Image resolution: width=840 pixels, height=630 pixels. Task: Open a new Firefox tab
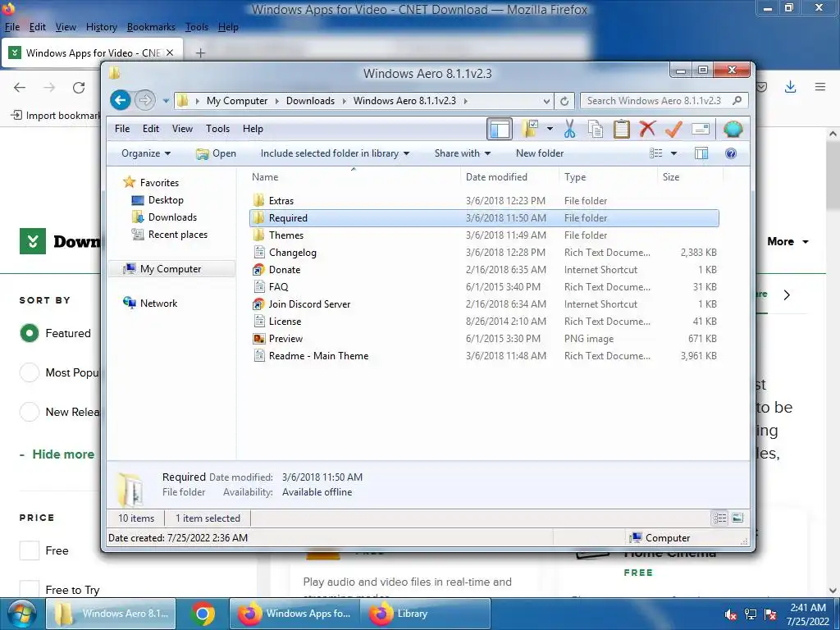200,52
